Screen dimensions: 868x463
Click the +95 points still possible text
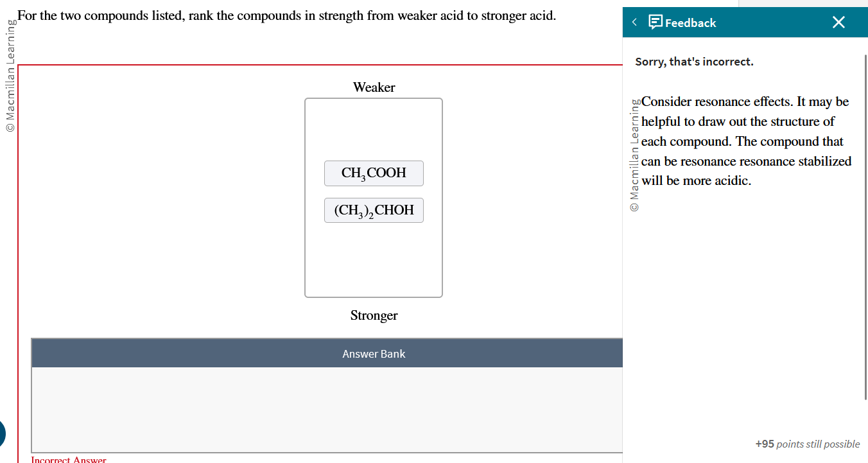point(807,444)
